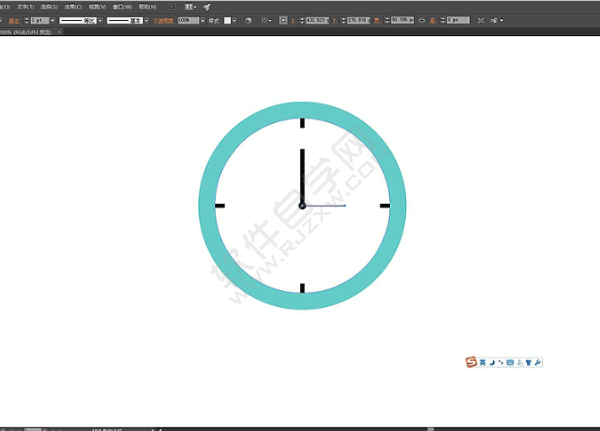Open the Sogou skin shirt icon
This screenshot has width=600, height=431.
pyautogui.click(x=528, y=362)
